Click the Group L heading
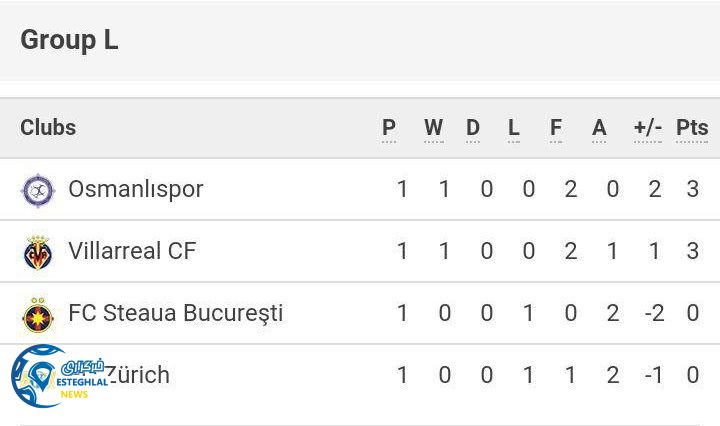 tap(69, 40)
